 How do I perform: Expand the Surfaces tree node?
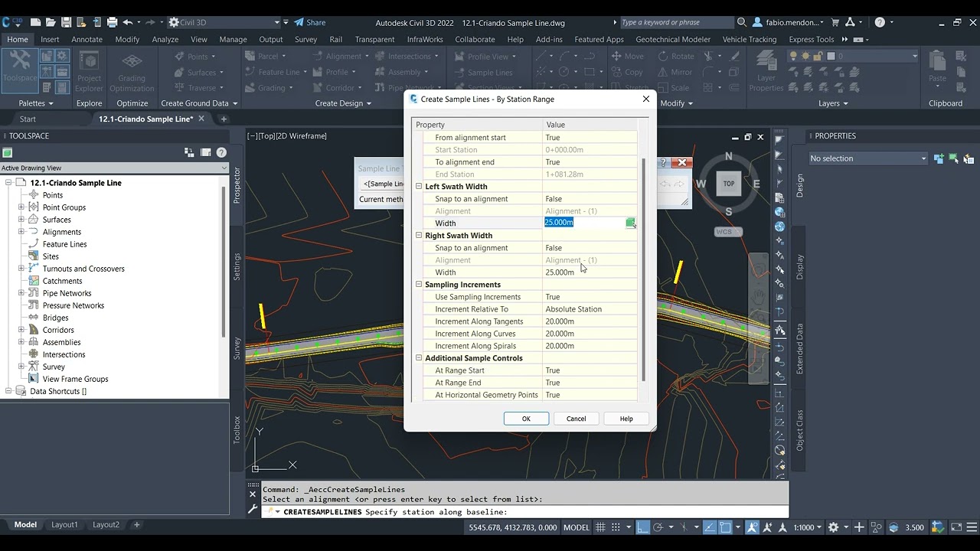21,220
